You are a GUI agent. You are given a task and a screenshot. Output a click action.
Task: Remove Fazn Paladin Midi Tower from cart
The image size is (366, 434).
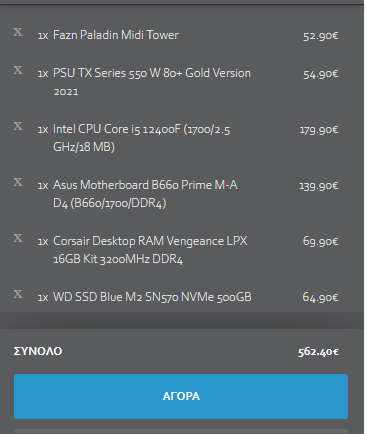point(18,32)
